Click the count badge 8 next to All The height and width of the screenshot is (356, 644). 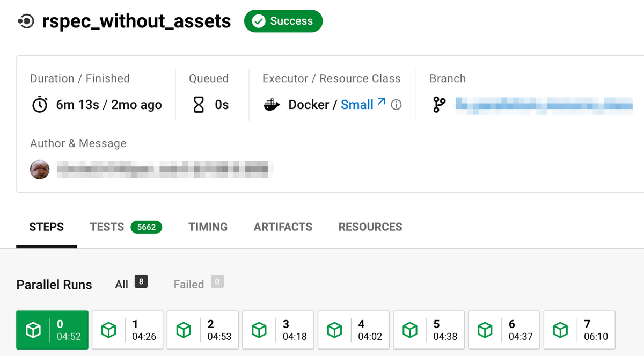pos(141,281)
